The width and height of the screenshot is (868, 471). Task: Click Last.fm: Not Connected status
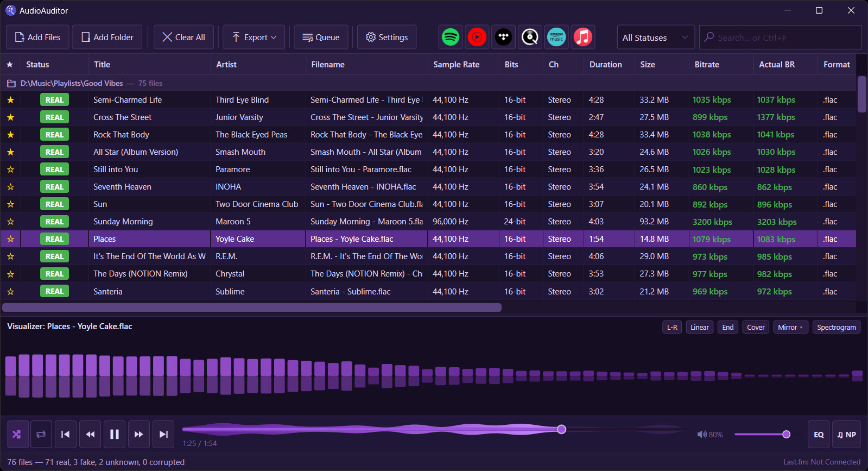822,462
